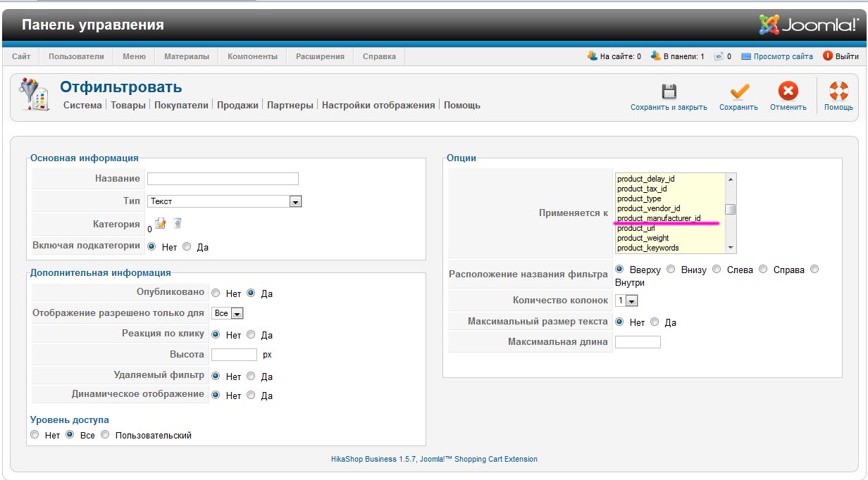Expand the Количество колонок dropdown
868x480 pixels.
pos(626,301)
